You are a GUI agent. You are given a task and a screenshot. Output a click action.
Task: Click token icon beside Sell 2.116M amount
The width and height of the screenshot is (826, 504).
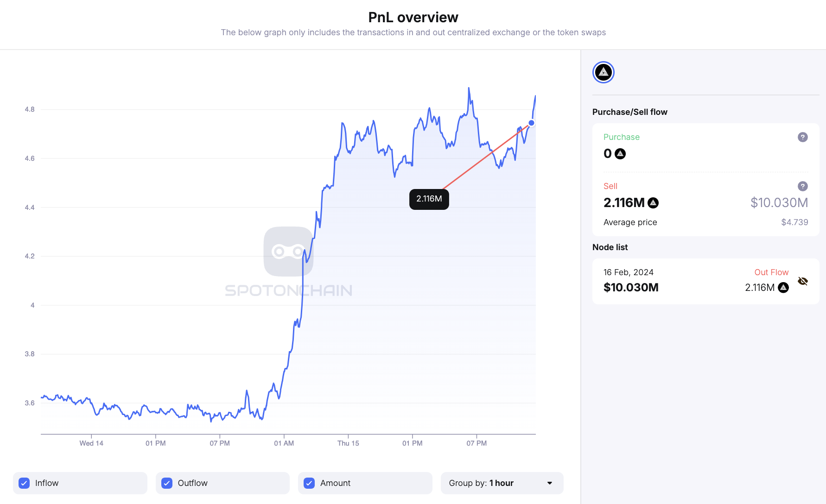coord(653,203)
